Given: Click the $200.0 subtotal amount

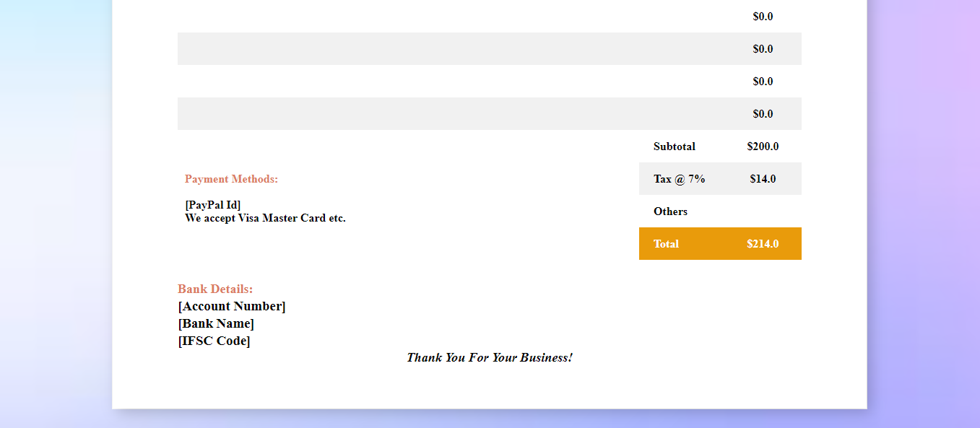Looking at the screenshot, I should click(x=763, y=146).
